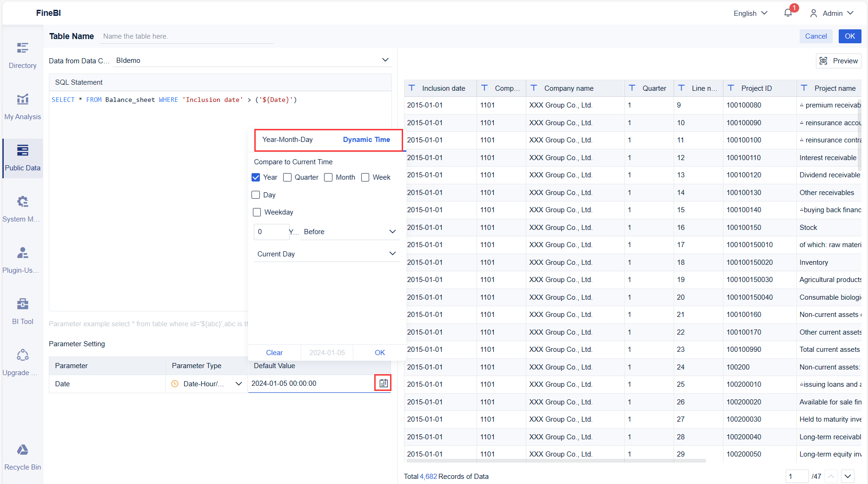Open the calendar picker for Date default value
The height and width of the screenshot is (484, 868).
pyautogui.click(x=383, y=383)
